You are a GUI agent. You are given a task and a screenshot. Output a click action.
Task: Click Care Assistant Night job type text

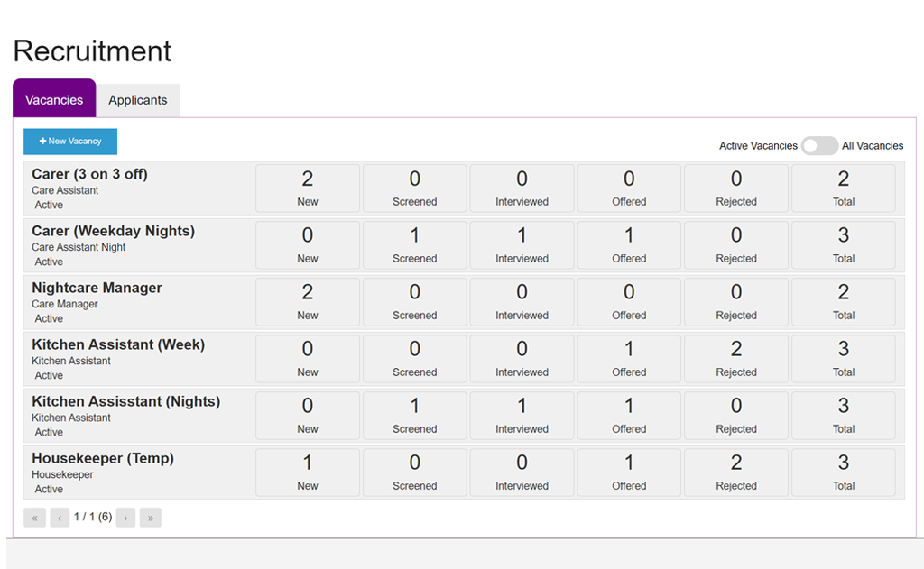pos(79,247)
